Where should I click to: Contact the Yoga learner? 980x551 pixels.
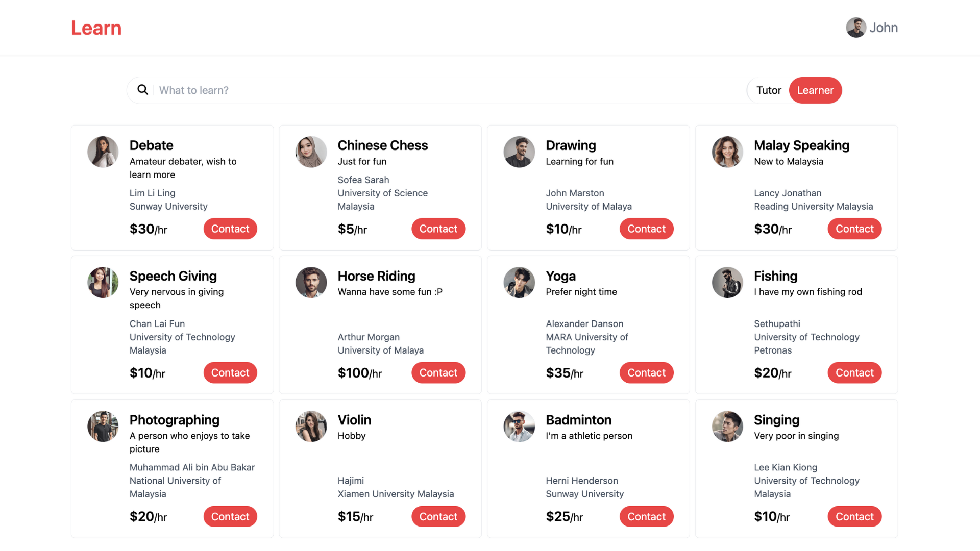[x=646, y=372]
